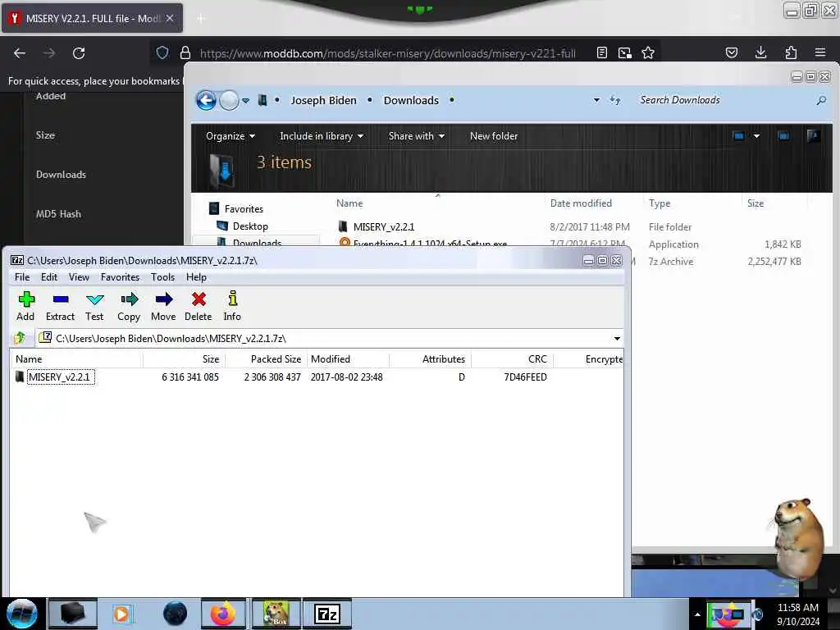Open the Edit menu in 7-Zip
Screen dimensions: 840x630
[x=48, y=277]
